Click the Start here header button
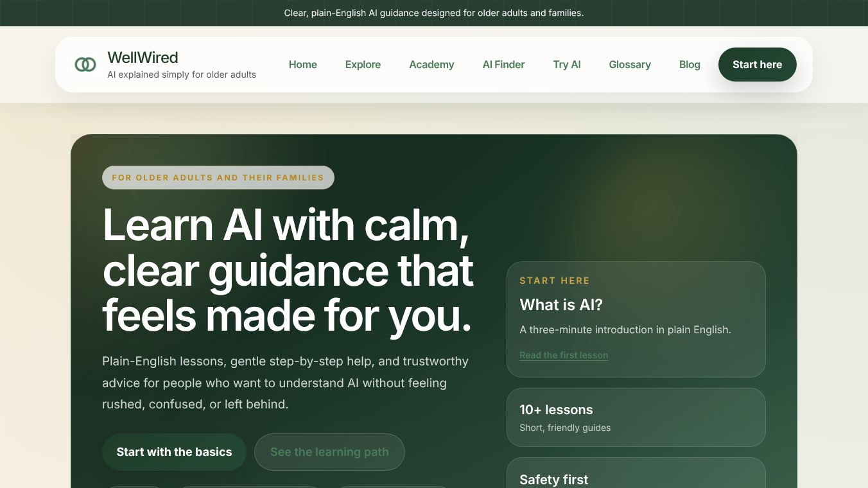This screenshot has height=488, width=868. point(758,64)
